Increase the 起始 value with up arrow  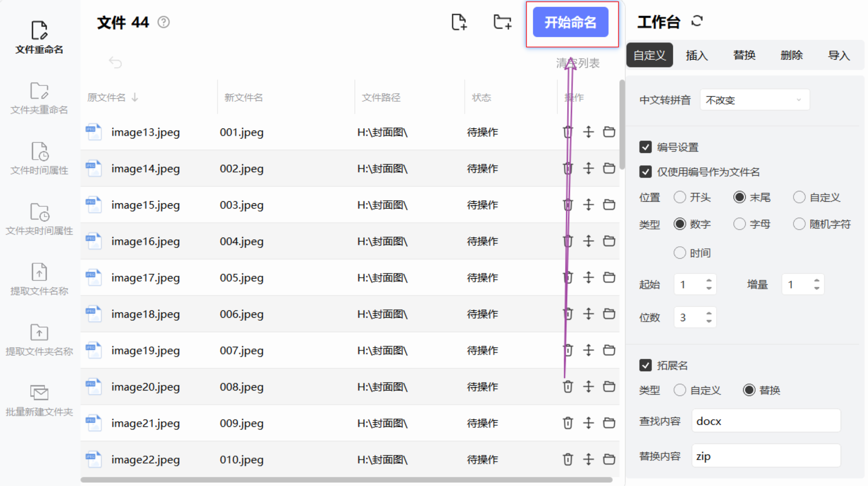point(709,281)
